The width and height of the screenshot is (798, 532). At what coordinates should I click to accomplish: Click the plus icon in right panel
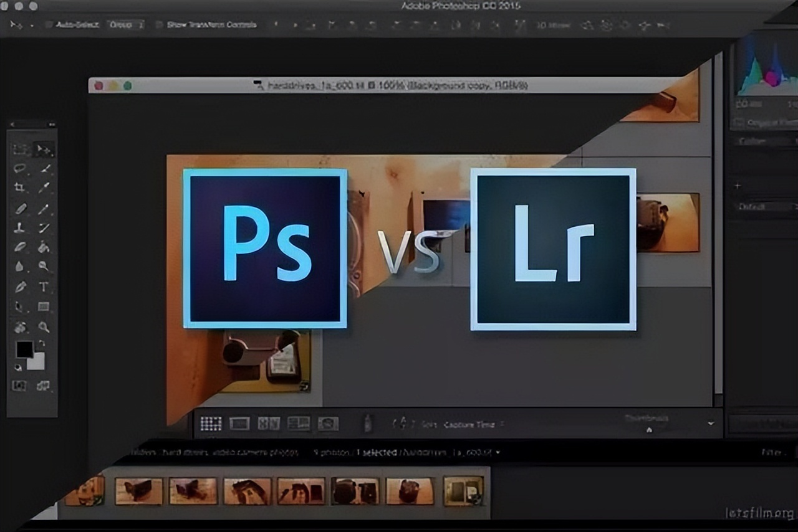click(x=738, y=186)
